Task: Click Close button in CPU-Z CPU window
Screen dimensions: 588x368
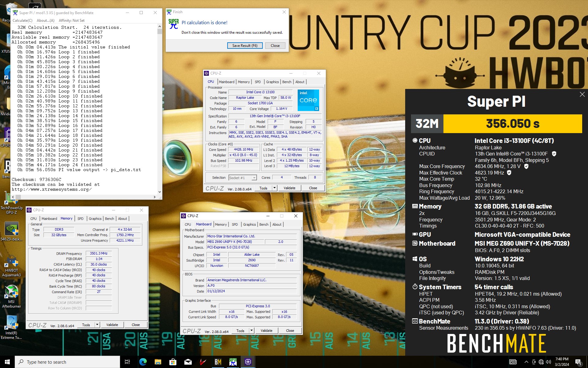Action: point(313,188)
